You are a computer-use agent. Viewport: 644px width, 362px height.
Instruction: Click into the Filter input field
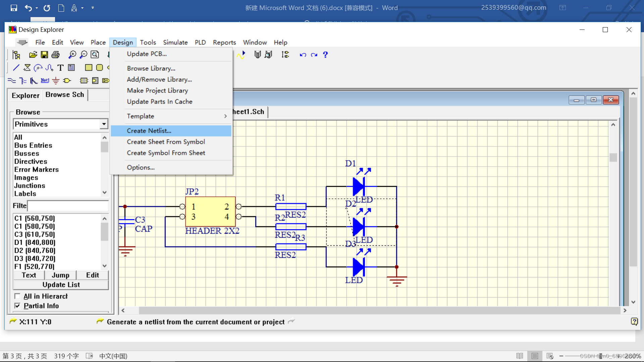click(x=68, y=205)
